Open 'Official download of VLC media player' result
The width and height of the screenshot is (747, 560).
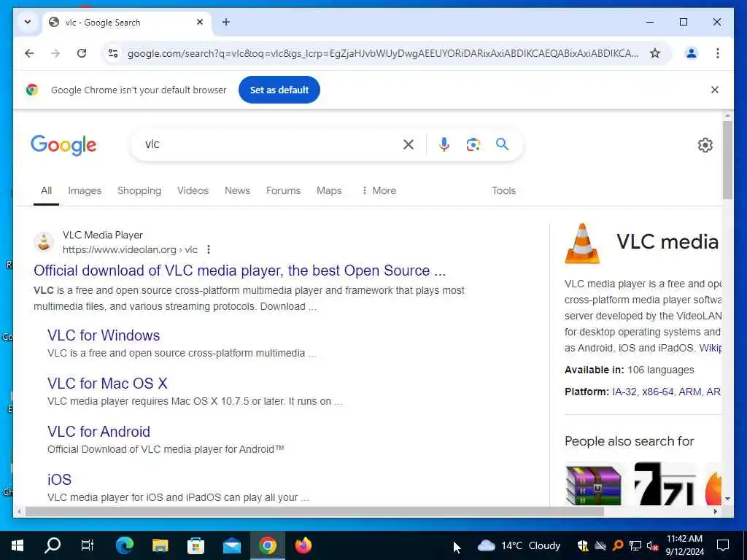click(x=239, y=271)
